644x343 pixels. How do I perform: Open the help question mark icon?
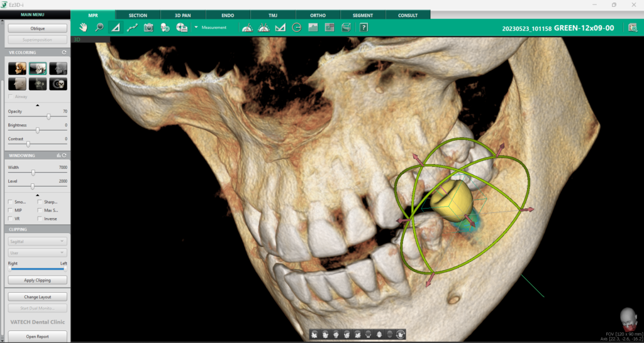tap(364, 28)
